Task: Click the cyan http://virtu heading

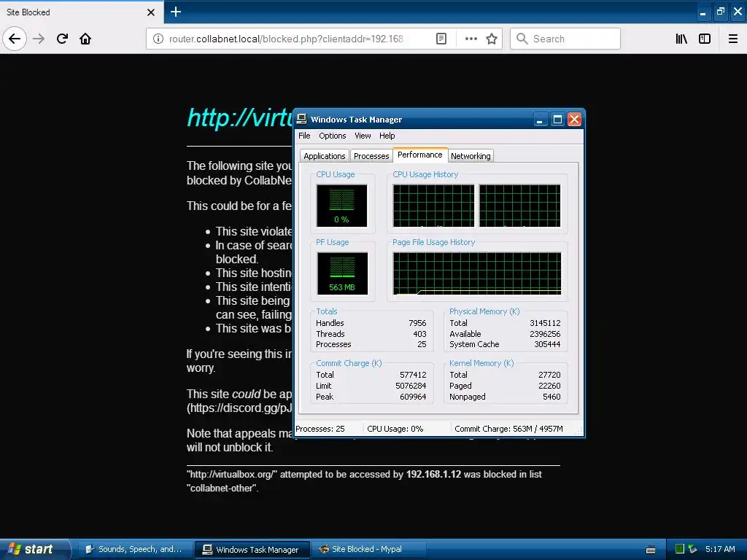Action: click(x=239, y=117)
